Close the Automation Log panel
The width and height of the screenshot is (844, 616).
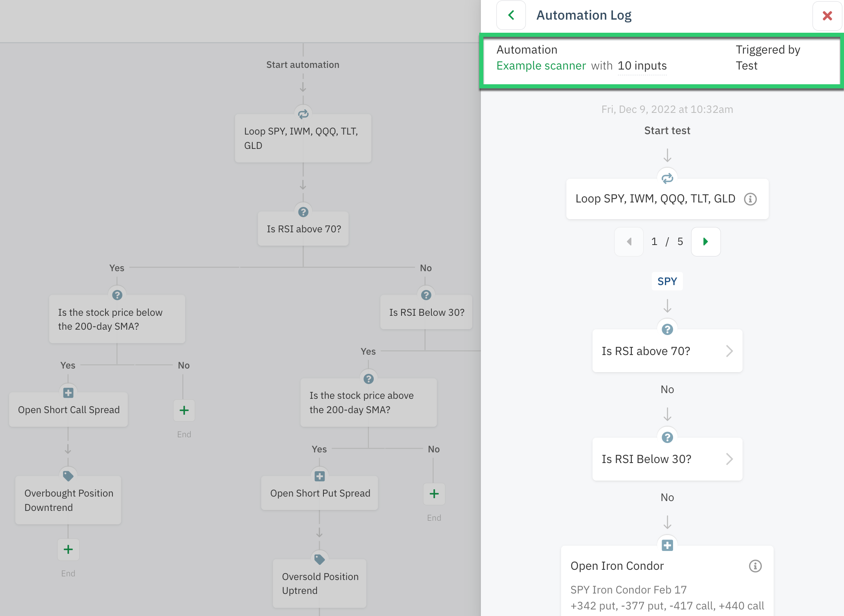827,16
